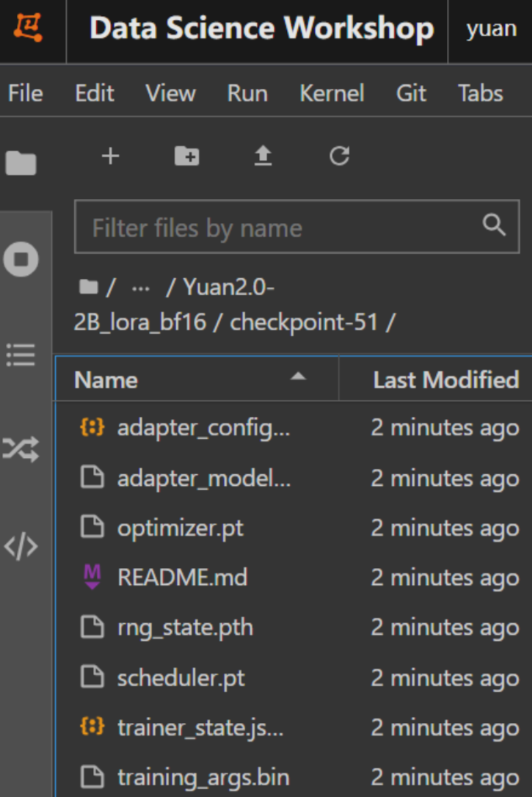Open the View menu

point(170,93)
